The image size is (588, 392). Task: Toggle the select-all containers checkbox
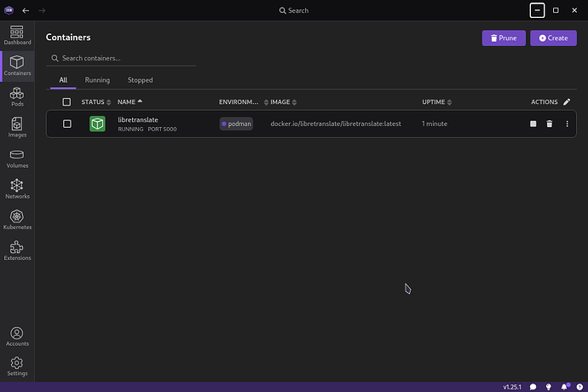tap(67, 102)
